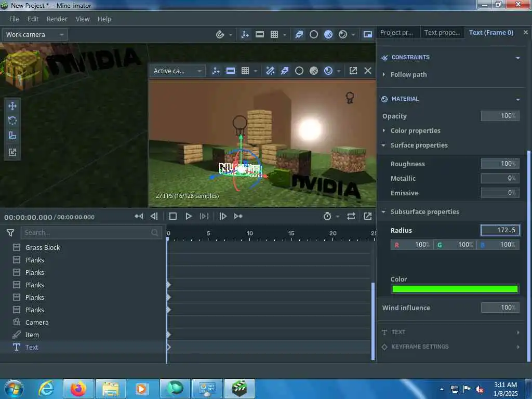Stop the animation playback
The image size is (532, 399).
[172, 216]
